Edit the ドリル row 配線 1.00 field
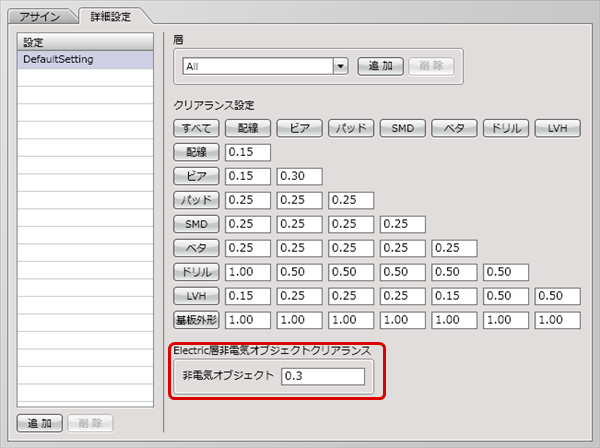This screenshot has width=600, height=448. click(x=248, y=272)
